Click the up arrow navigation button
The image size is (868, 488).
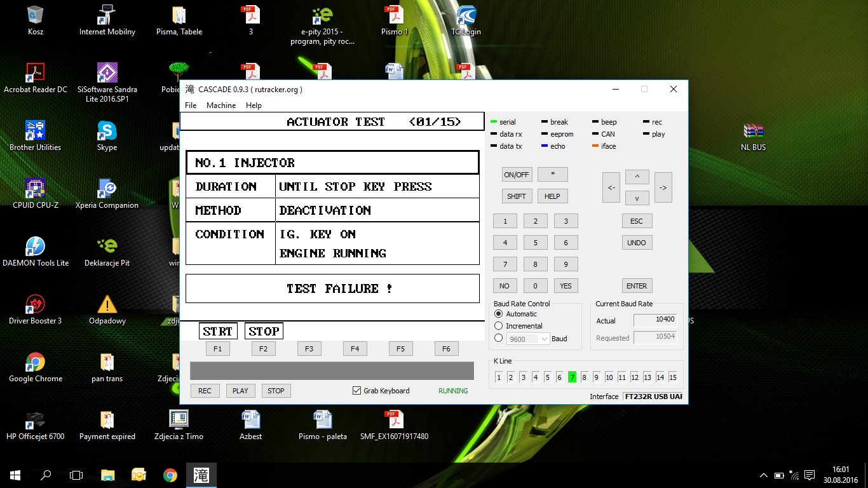(637, 176)
